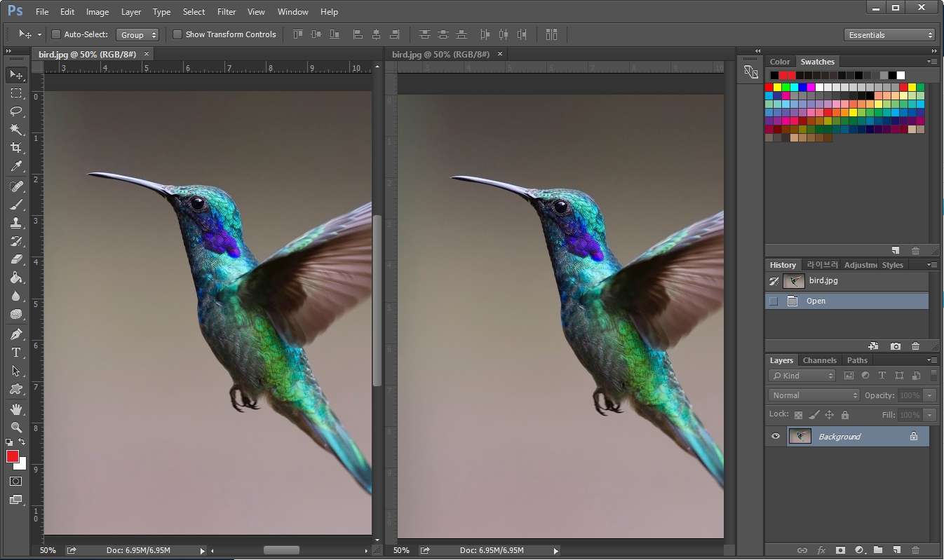Screen dimensions: 944x560
Task: Open the Layer menu
Action: click(x=131, y=12)
